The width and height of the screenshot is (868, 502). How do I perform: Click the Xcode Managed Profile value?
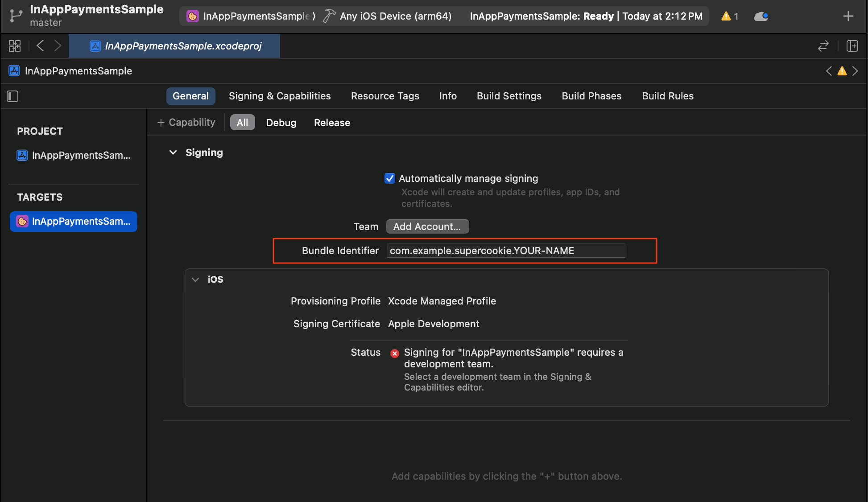[442, 301]
